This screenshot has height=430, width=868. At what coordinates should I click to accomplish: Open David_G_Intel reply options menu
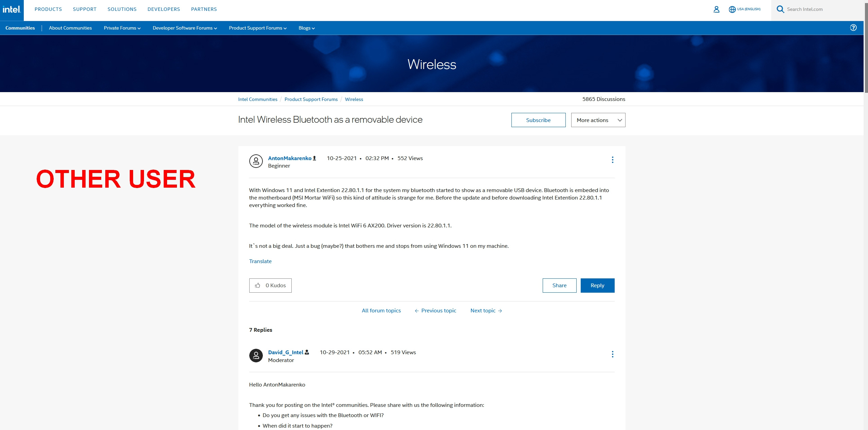pos(612,354)
